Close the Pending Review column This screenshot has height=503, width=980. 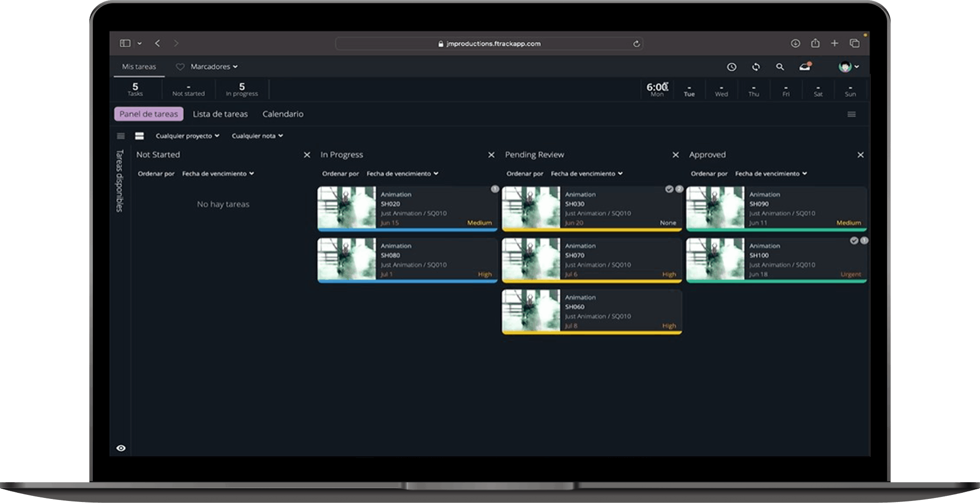tap(675, 155)
